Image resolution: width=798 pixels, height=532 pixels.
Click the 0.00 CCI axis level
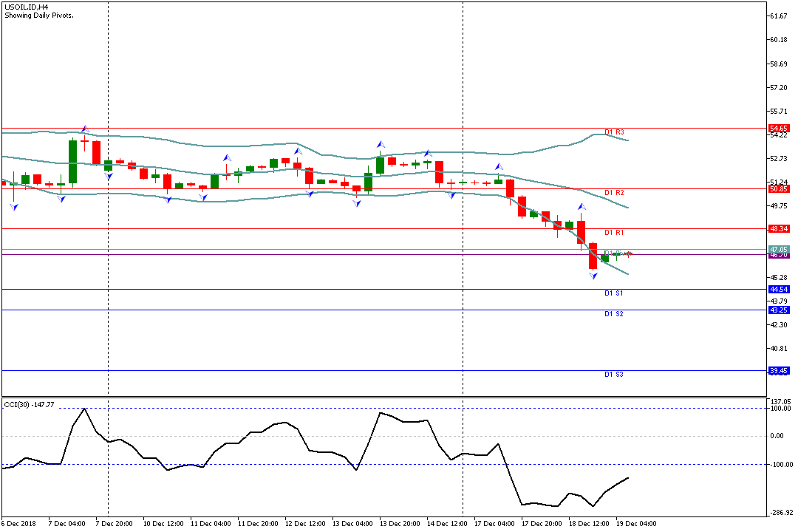pyautogui.click(x=777, y=436)
